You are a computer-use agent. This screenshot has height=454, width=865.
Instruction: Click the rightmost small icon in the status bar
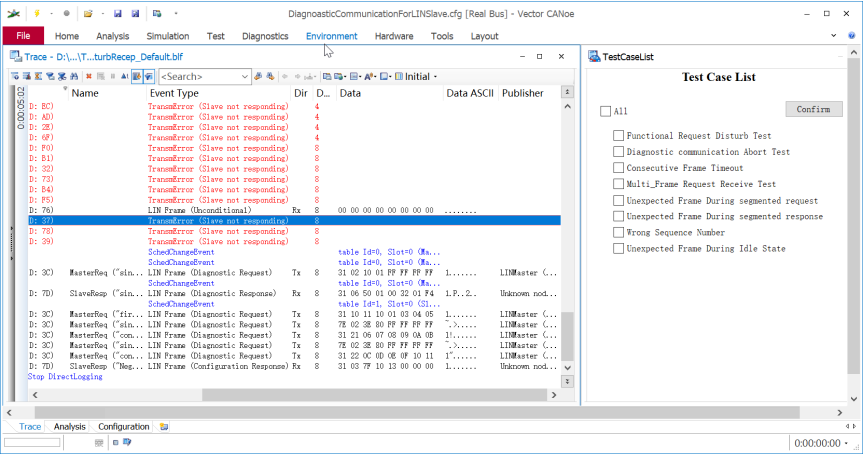(x=127, y=442)
